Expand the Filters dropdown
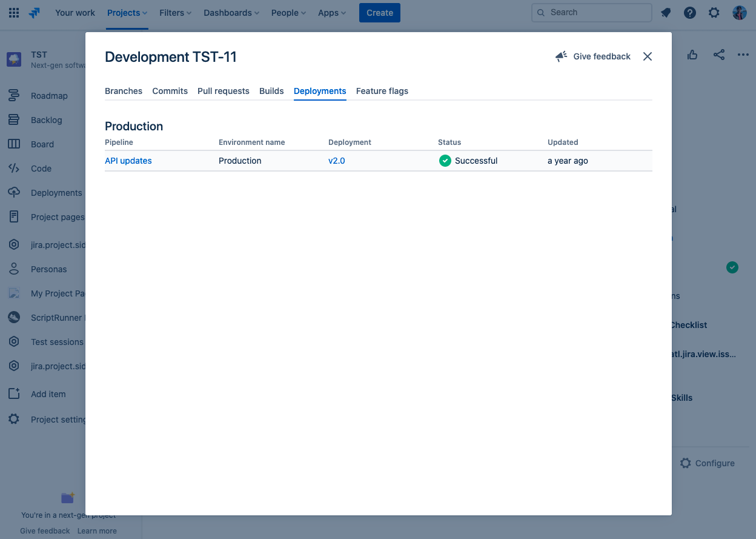 175,13
